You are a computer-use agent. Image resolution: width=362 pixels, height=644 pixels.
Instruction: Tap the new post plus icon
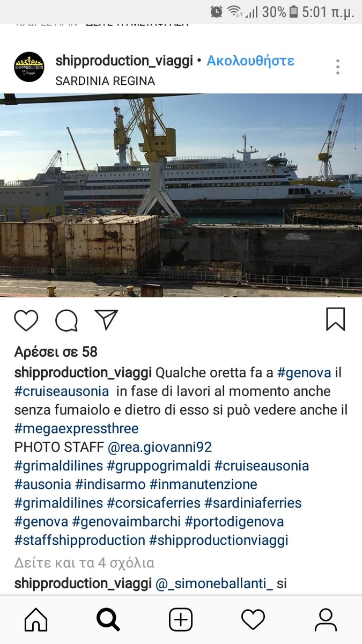(181, 620)
